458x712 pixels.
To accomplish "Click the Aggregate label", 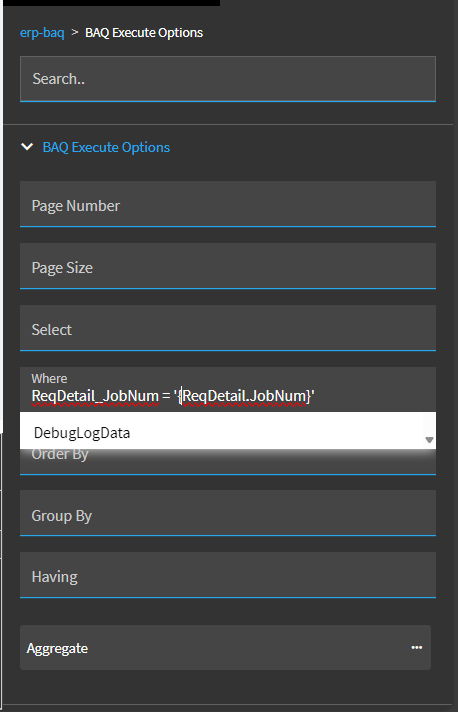I will point(57,648).
